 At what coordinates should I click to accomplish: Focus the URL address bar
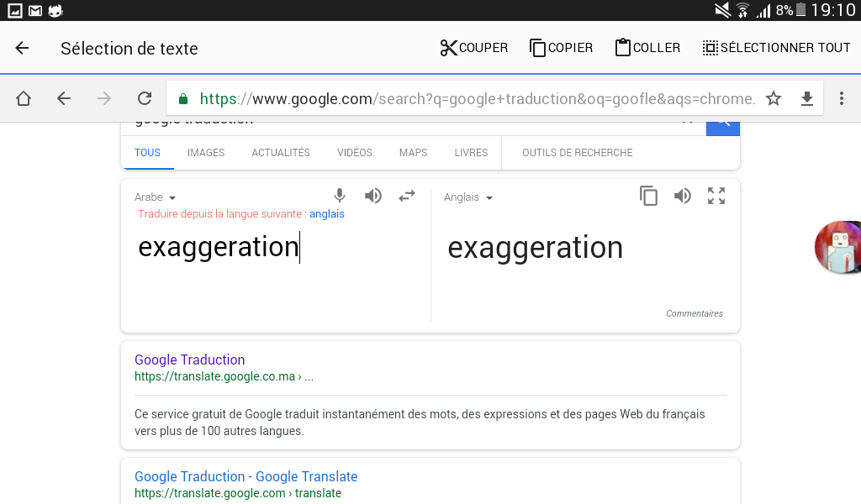pyautogui.click(x=478, y=99)
